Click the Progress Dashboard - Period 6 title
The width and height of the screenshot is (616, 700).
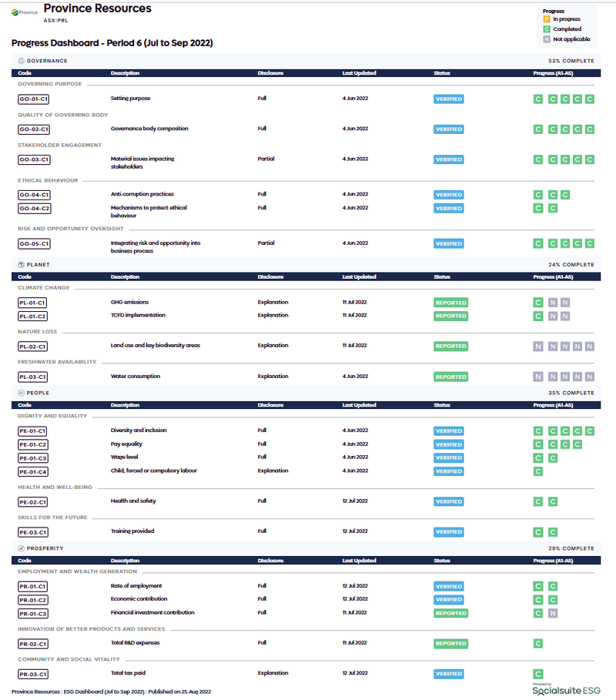[x=112, y=43]
